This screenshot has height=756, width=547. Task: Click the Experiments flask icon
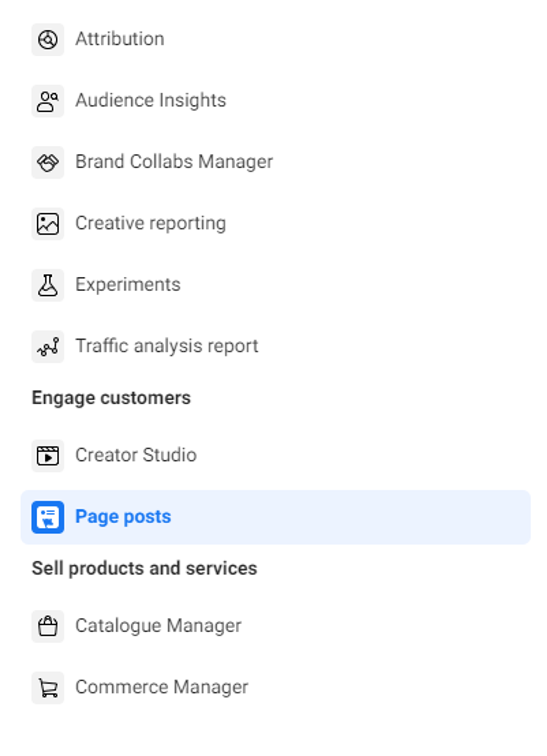pyautogui.click(x=48, y=285)
